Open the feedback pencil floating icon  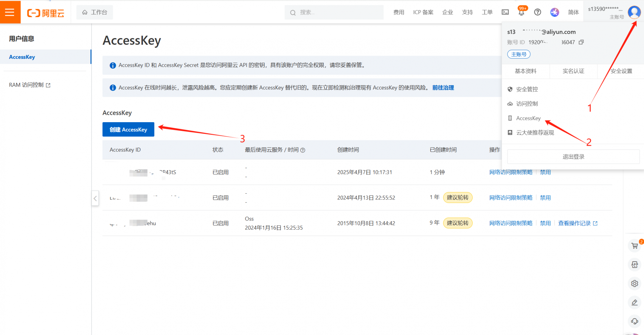635,302
